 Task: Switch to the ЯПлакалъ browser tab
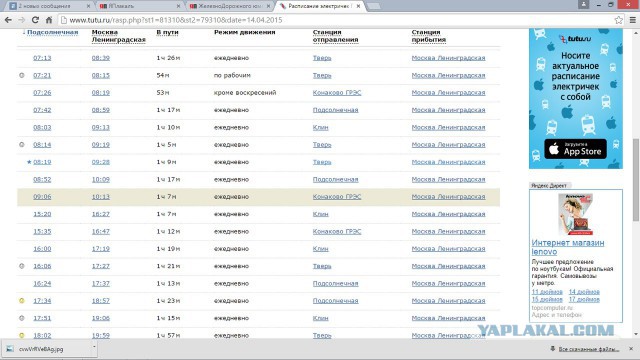[140, 6]
